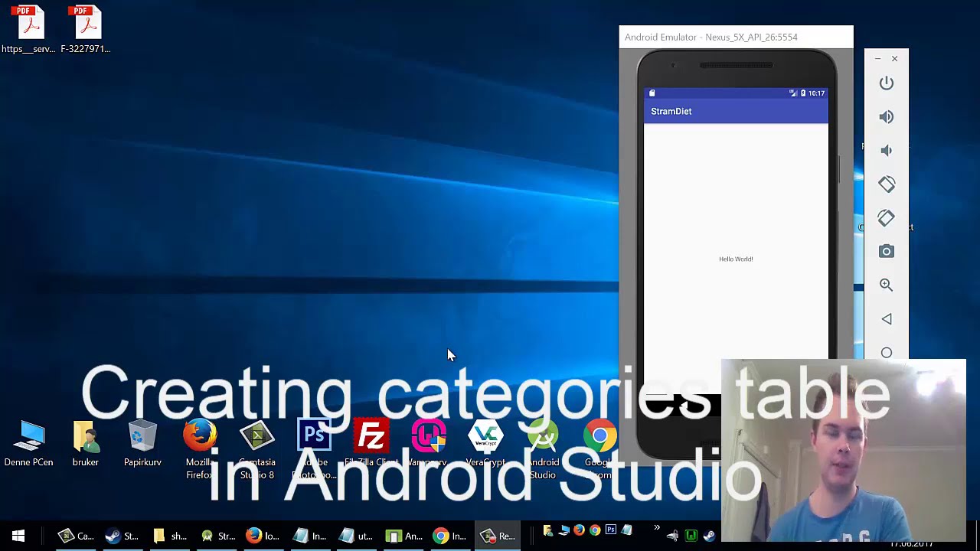This screenshot has width=980, height=551.
Task: Switch to the Steam taskbar window
Action: pos(122,536)
